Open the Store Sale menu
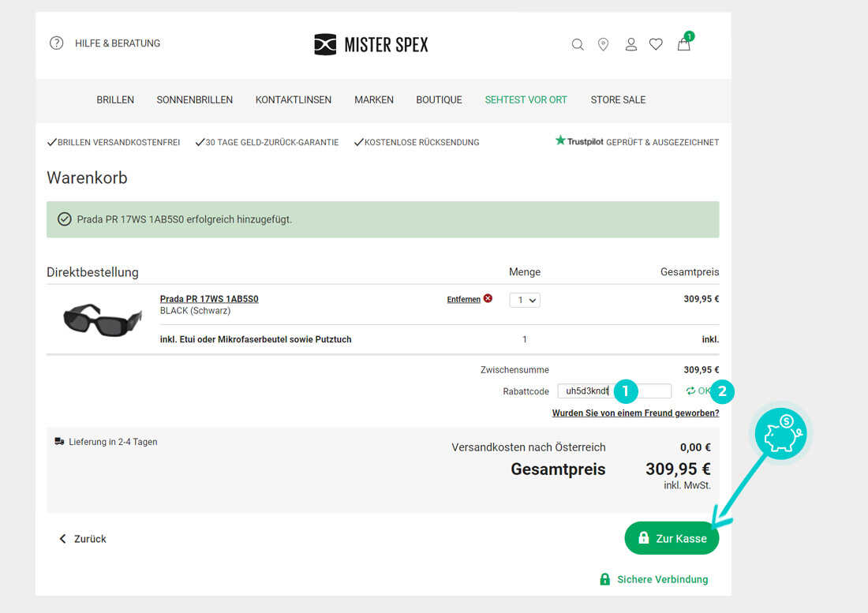This screenshot has width=868, height=613. pos(618,100)
